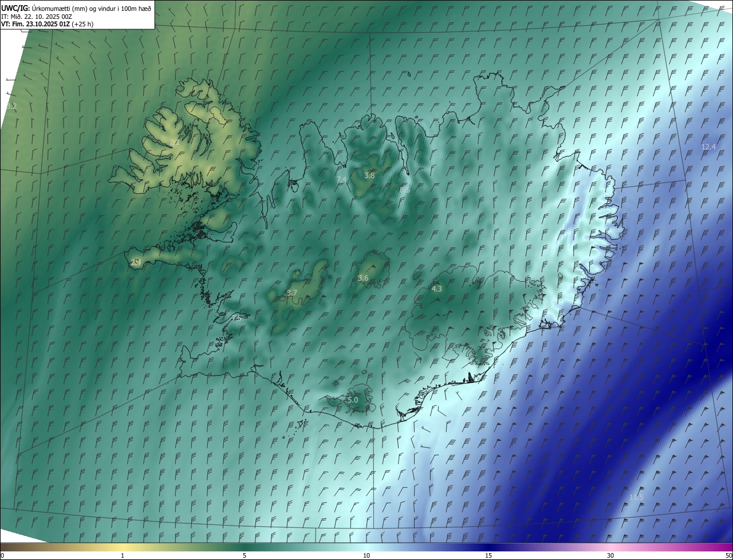Viewport: 733px width, 560px height.
Task: Click the 3.8 value label
Action: point(369,175)
